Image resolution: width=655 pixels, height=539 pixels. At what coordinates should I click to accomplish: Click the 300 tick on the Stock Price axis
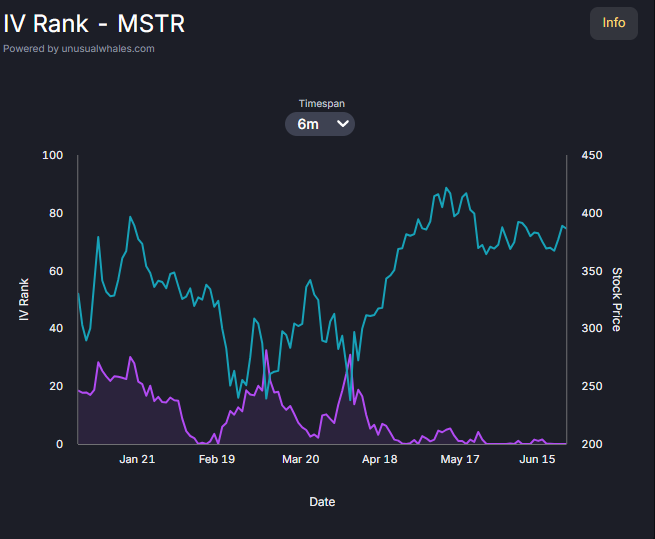click(x=592, y=328)
